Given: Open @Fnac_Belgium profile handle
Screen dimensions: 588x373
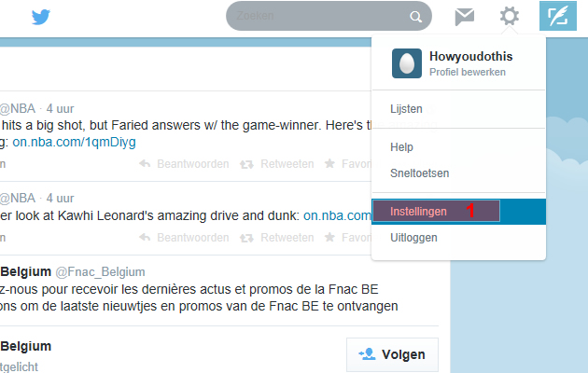Looking at the screenshot, I should 100,272.
